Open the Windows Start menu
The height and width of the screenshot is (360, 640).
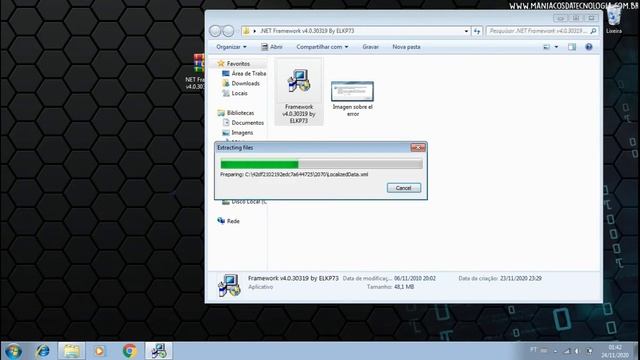pyautogui.click(x=13, y=351)
